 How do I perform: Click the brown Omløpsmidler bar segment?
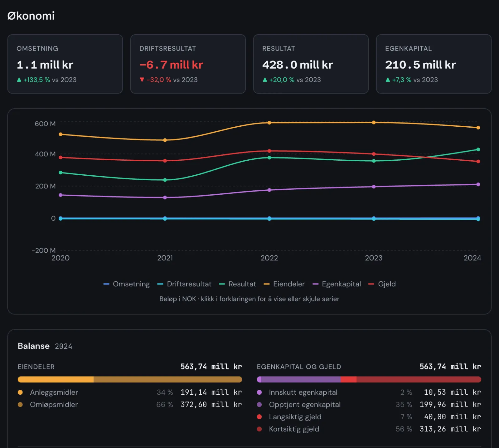click(x=168, y=379)
